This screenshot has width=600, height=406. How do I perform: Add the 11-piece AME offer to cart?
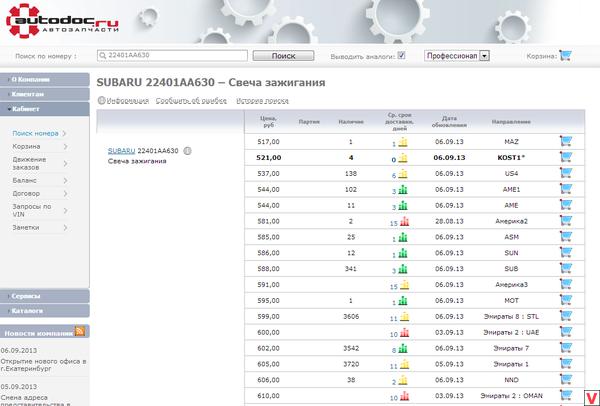pos(566,205)
